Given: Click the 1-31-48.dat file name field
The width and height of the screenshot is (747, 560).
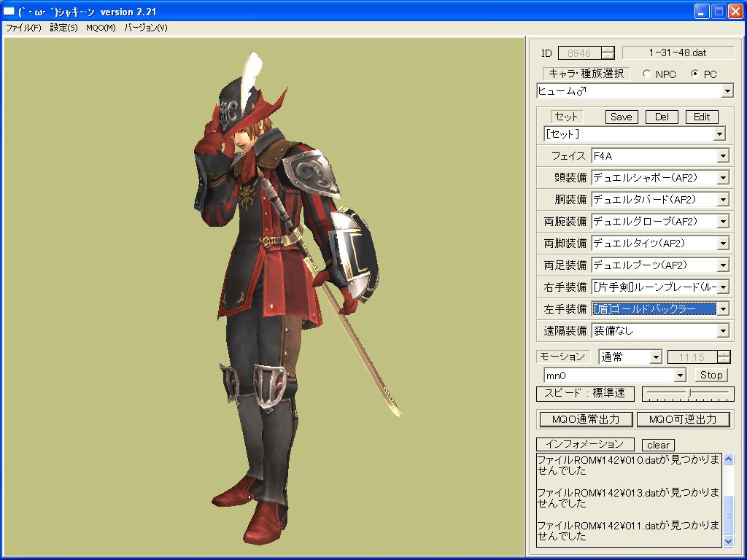Looking at the screenshot, I should coord(678,52).
